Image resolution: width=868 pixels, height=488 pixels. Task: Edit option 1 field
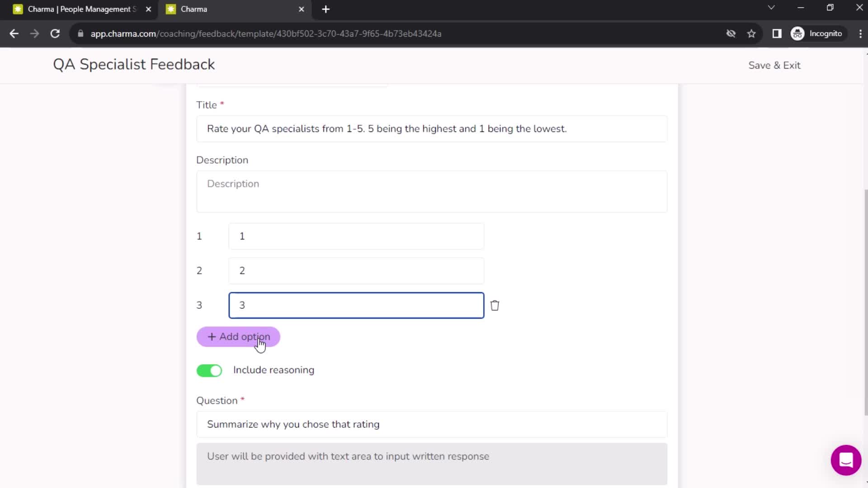click(x=356, y=236)
